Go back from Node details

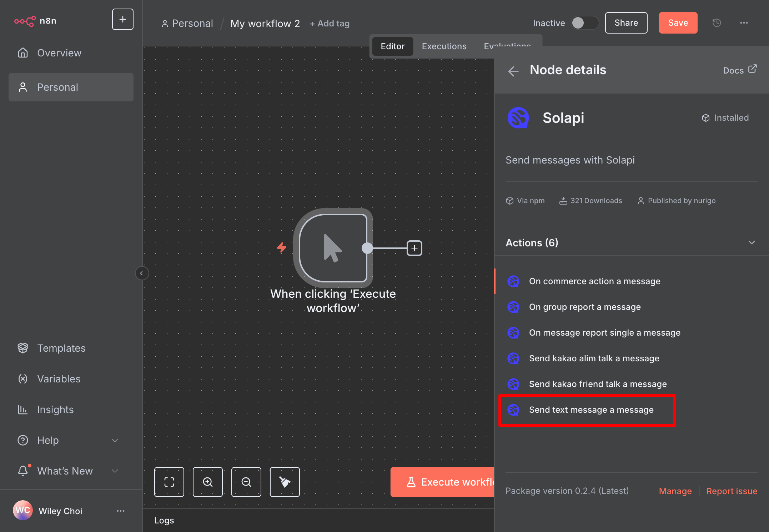pos(513,71)
